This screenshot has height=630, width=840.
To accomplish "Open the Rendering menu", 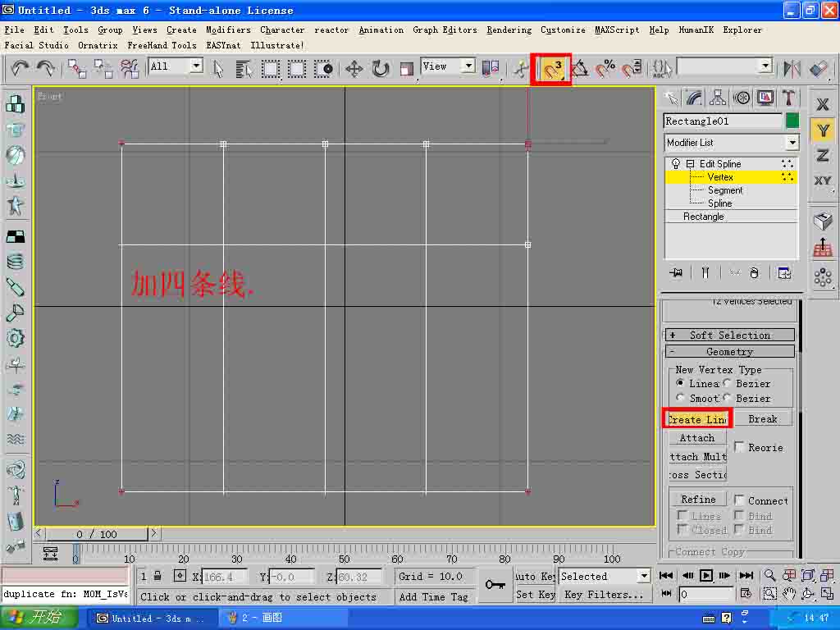I will pos(509,30).
